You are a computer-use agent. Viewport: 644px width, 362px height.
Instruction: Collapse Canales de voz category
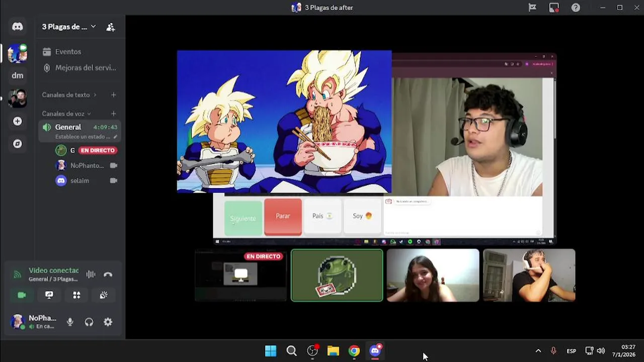click(x=66, y=114)
